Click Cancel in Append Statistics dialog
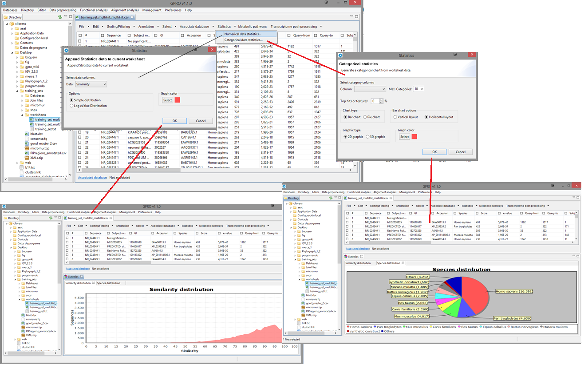The image size is (588, 365). coord(201,121)
